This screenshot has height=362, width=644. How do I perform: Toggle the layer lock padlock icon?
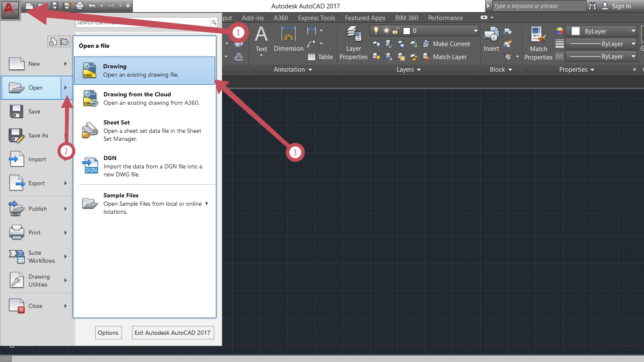(x=395, y=31)
